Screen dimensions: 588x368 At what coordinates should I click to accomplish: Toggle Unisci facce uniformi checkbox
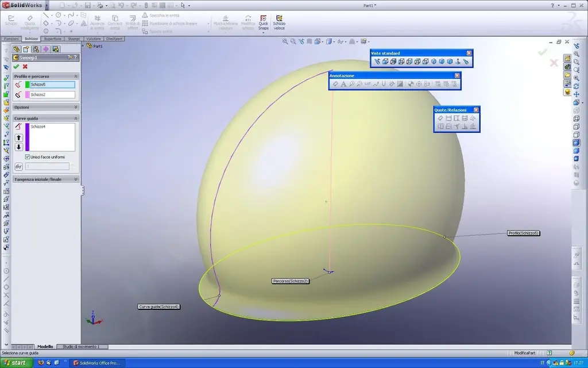(x=28, y=157)
